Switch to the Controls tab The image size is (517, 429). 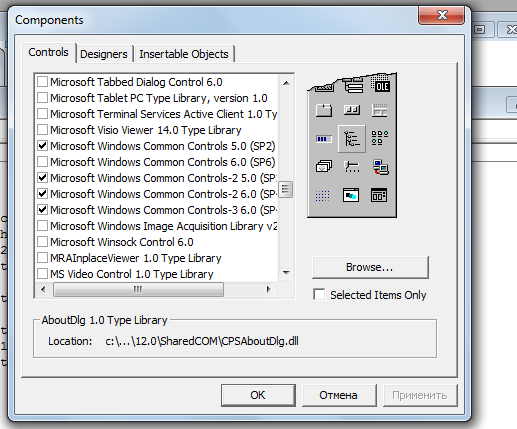point(49,52)
